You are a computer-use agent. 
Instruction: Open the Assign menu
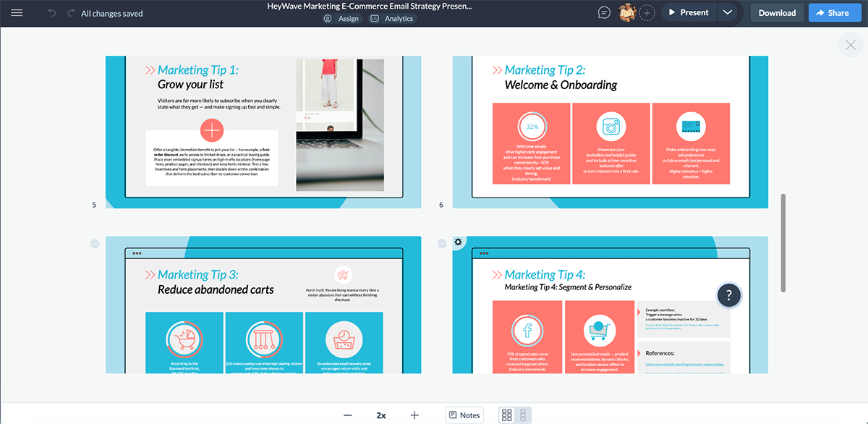click(x=342, y=18)
